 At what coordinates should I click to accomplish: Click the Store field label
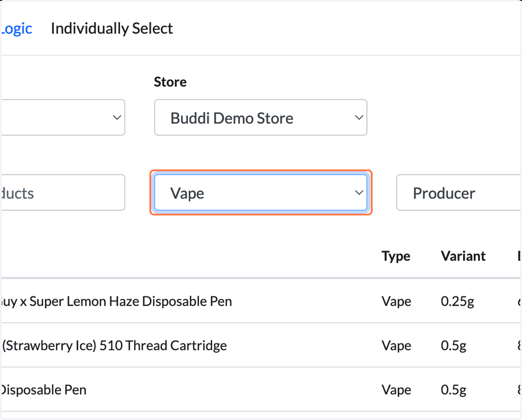tap(170, 82)
